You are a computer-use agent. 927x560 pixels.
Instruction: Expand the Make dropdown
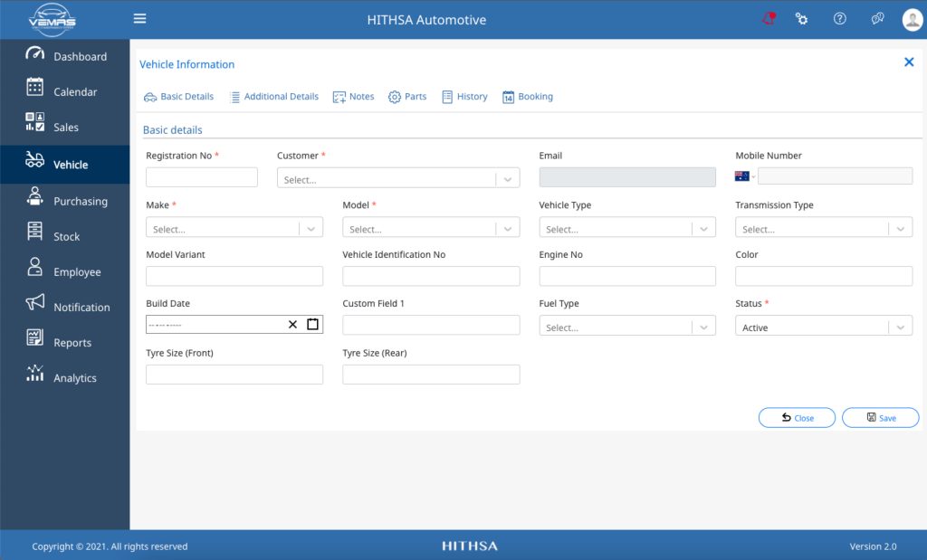click(x=234, y=228)
